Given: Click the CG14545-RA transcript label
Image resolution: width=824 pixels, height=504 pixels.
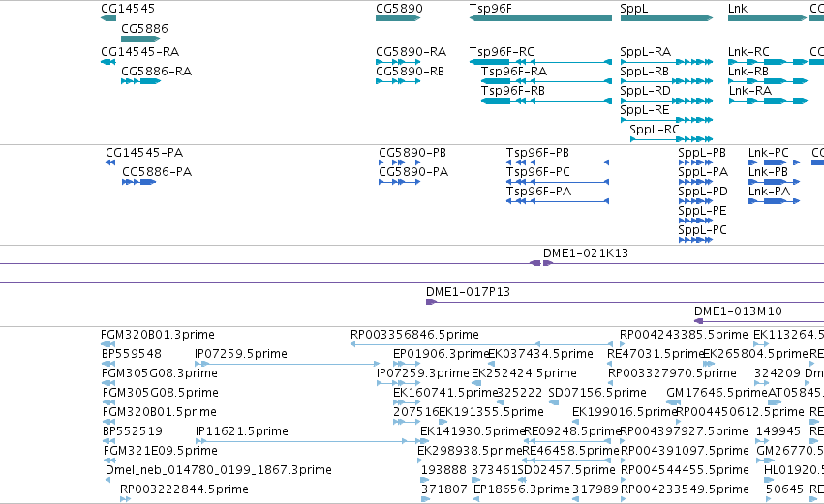Looking at the screenshot, I should (139, 52).
